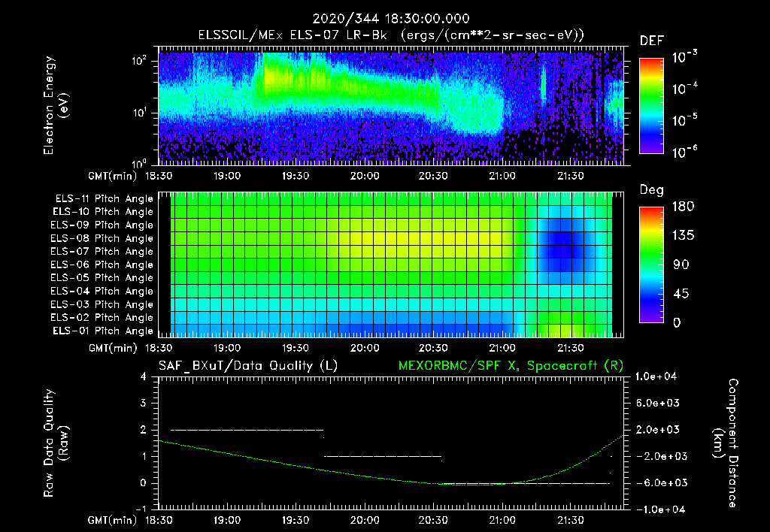This screenshot has width=770, height=532.
Task: Click the GMT(min) label of the spectrogram panel
Action: point(113,176)
